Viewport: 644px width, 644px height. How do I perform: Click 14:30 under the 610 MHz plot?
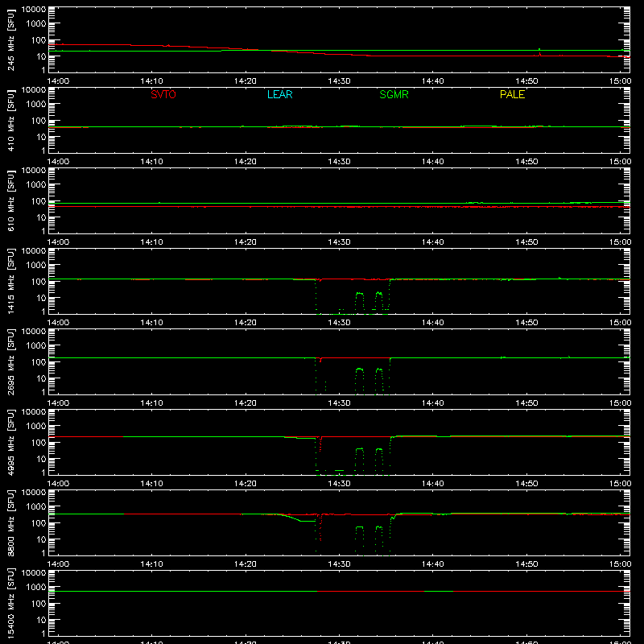pyautogui.click(x=339, y=242)
